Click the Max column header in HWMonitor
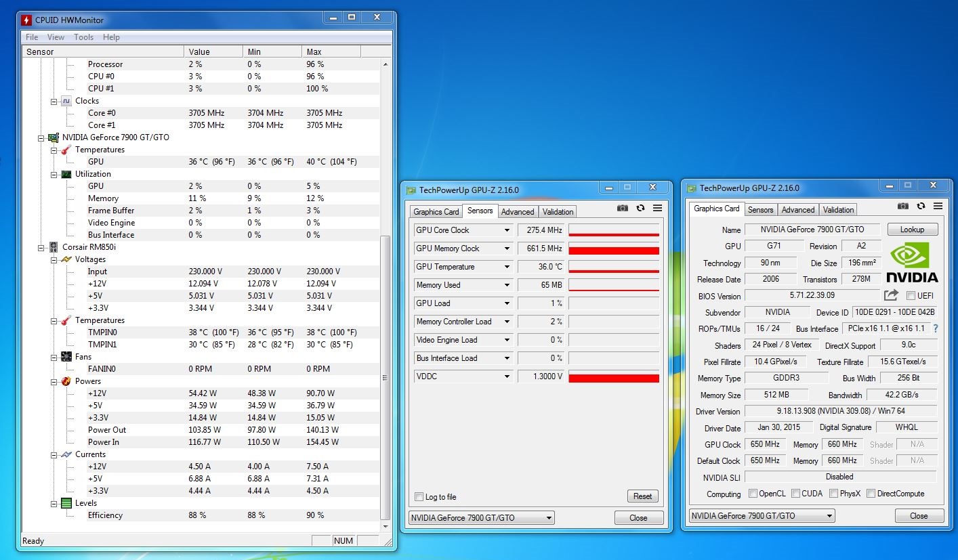This screenshot has height=560, width=958. (x=331, y=51)
